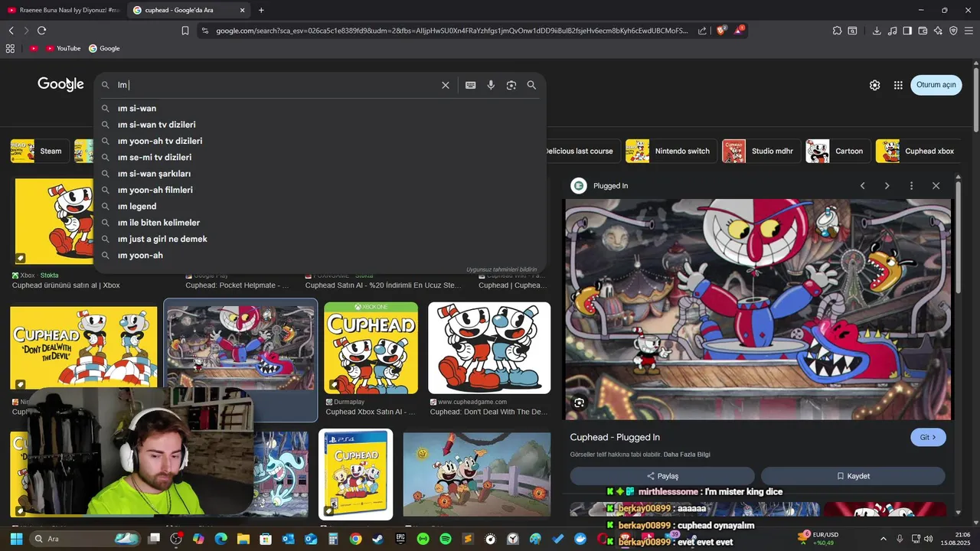980x551 pixels.
Task: Open Windows Start menu
Action: point(15,539)
